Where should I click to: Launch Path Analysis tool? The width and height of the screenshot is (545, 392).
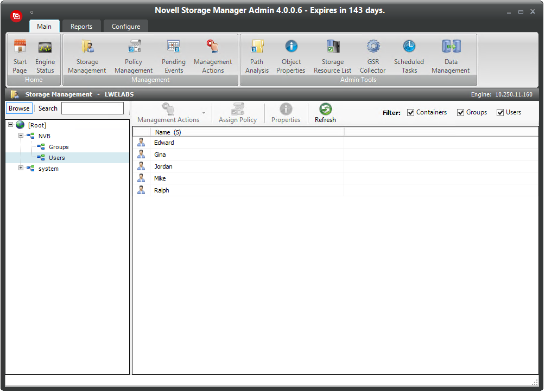(x=257, y=56)
